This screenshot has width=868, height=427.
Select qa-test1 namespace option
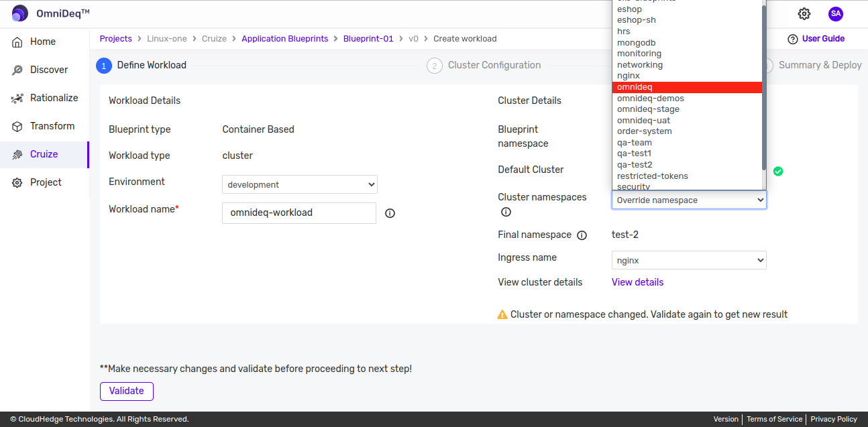[688, 154]
